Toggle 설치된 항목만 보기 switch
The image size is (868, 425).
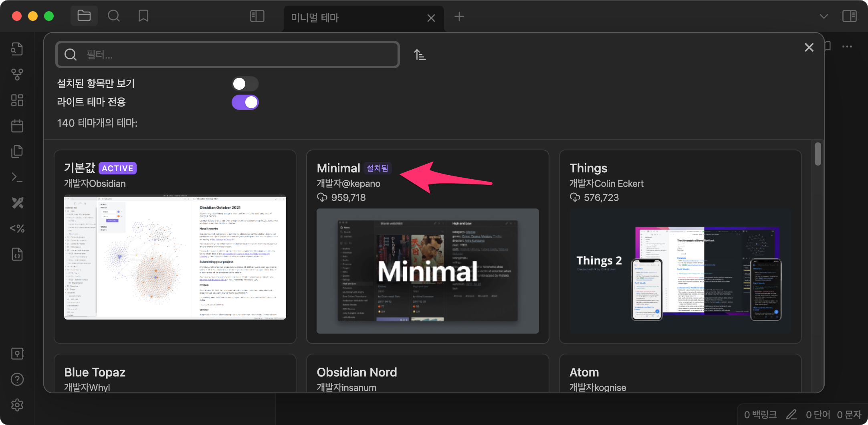tap(245, 84)
